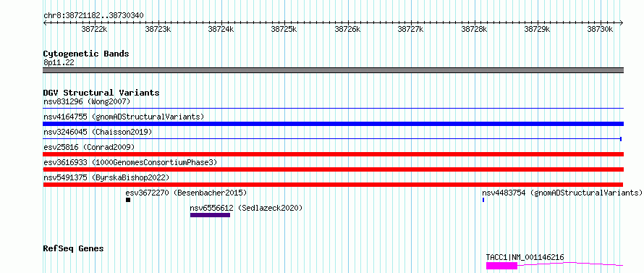
Task: Open variant esv25816 (Conrad2009) label
Action: 89,147
